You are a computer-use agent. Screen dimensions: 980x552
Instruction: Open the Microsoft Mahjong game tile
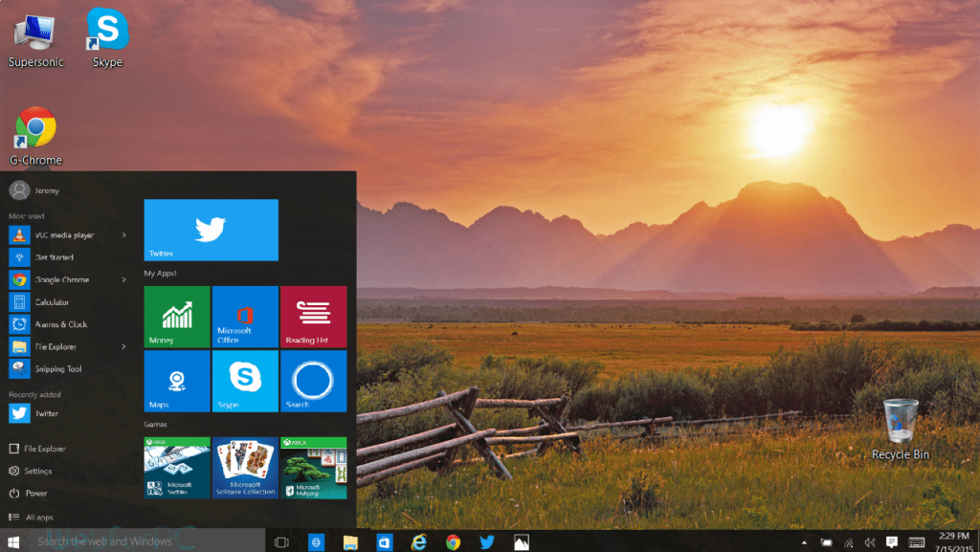click(314, 468)
